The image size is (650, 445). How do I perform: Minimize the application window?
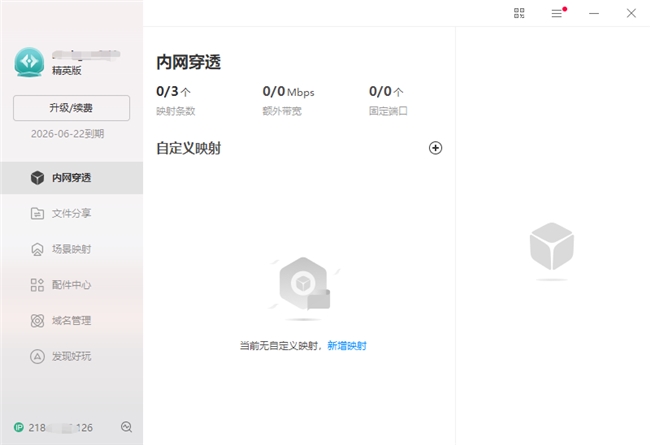pos(594,13)
